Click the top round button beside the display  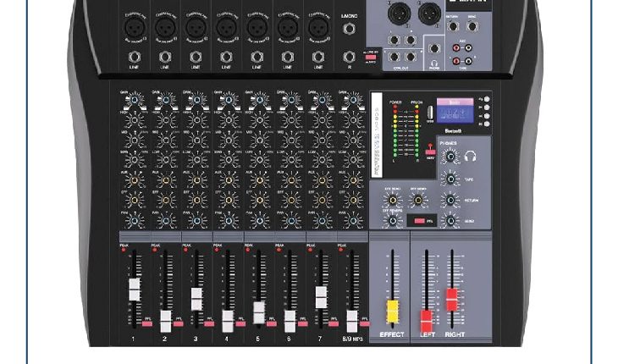486,100
